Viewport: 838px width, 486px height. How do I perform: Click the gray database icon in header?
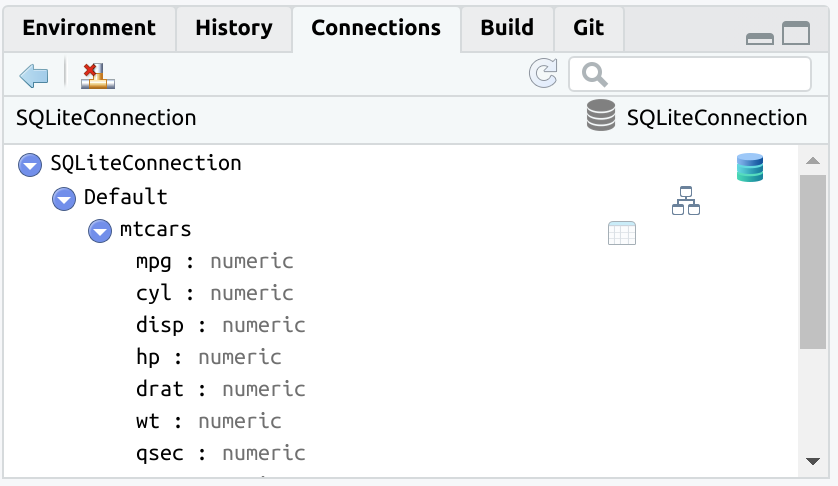click(601, 118)
